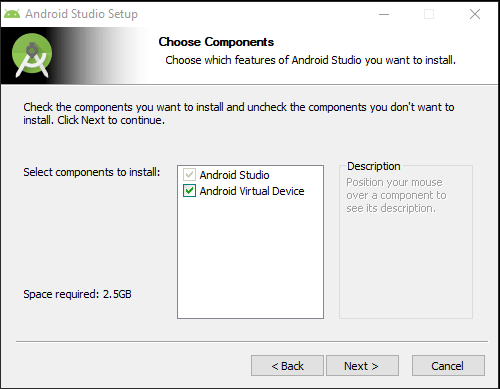The image size is (500, 389).
Task: Click 'Select components to install:' label
Action: [x=92, y=172]
